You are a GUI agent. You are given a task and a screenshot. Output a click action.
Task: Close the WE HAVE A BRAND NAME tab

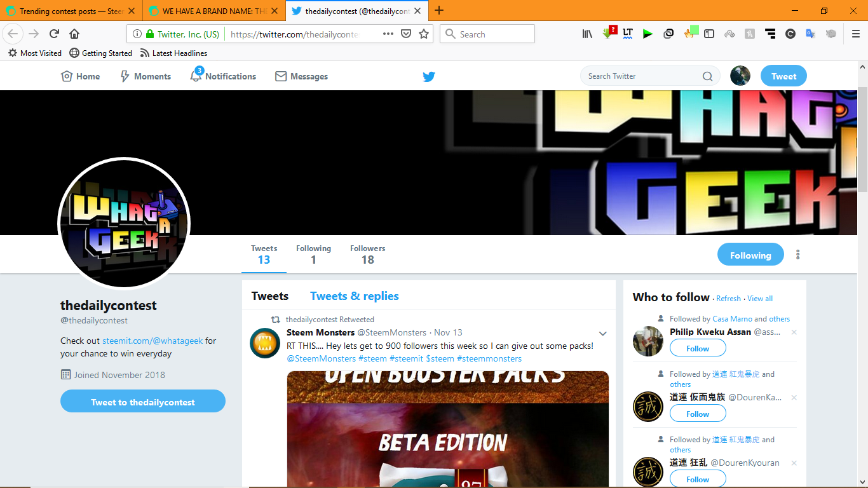(x=274, y=11)
